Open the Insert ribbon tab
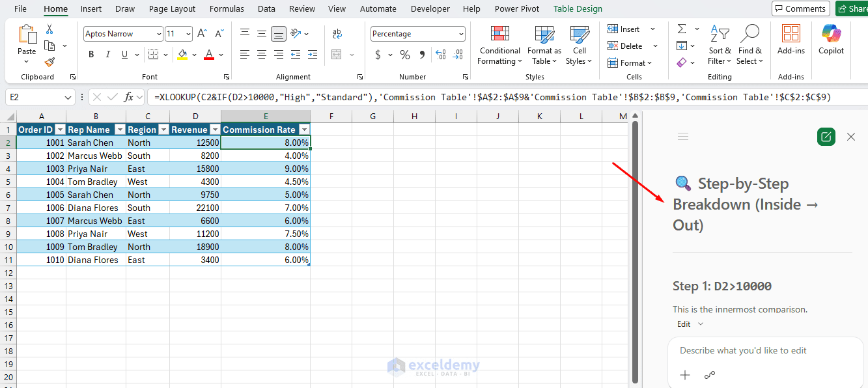868x388 pixels. pyautogui.click(x=91, y=8)
